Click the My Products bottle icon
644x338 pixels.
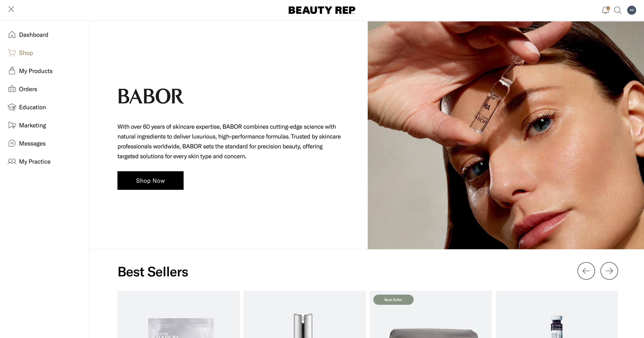point(12,71)
